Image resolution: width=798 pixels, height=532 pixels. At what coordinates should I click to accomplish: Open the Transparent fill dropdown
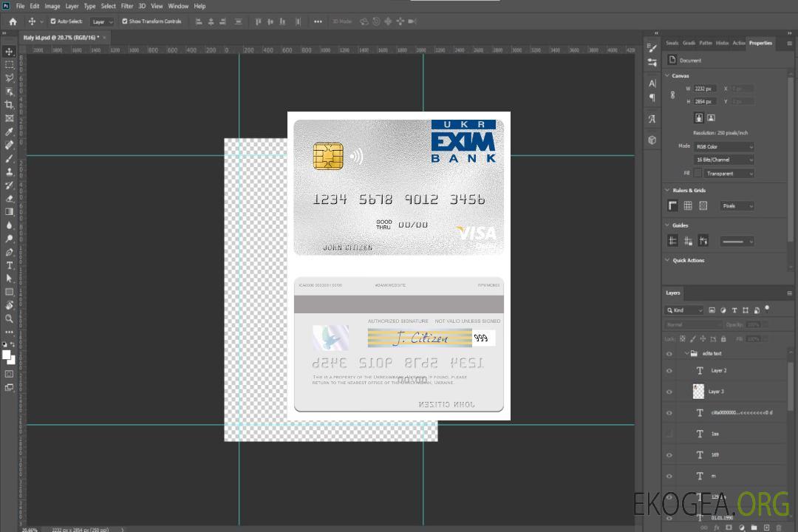coord(729,174)
